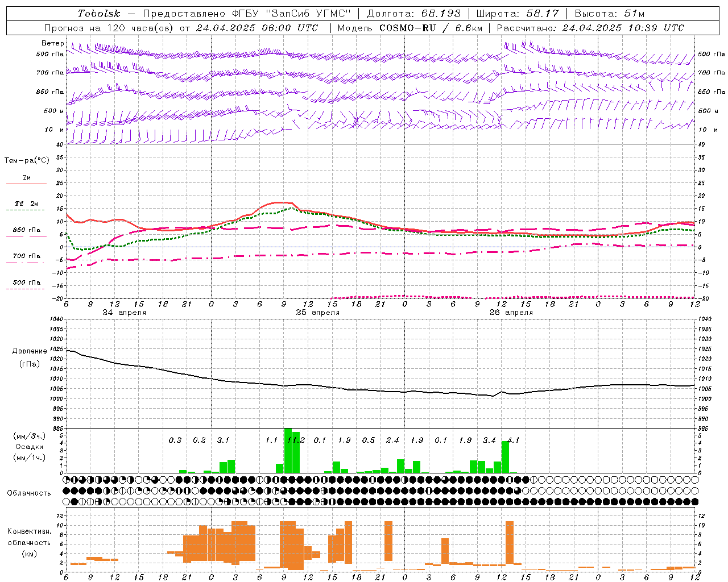Click the 3.1 precipitation value
This screenshot has width=728, height=582.
tap(223, 440)
